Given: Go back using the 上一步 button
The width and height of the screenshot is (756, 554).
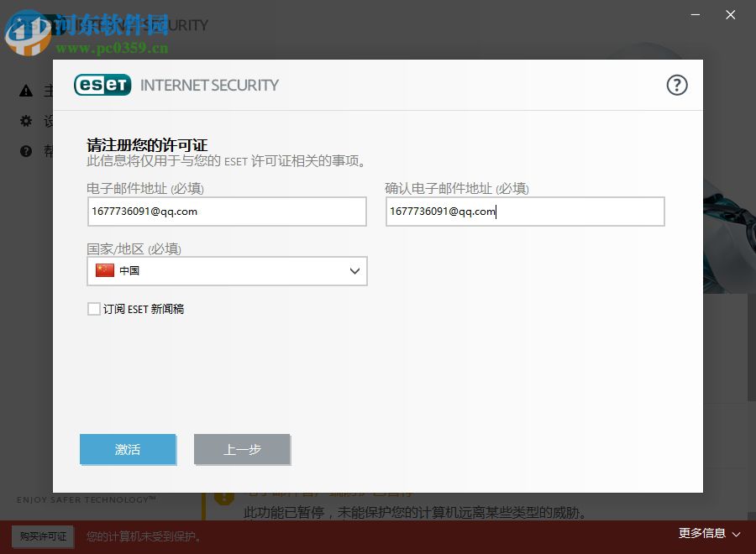Looking at the screenshot, I should (242, 449).
